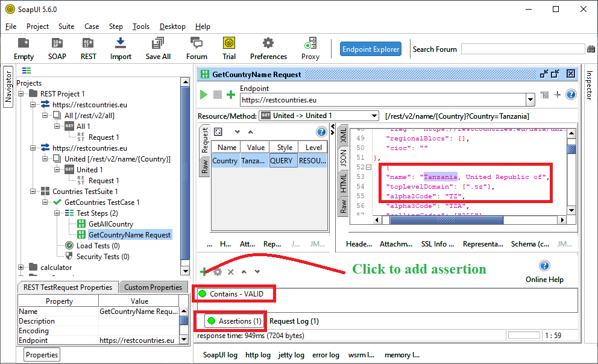Switch to the HTML response tab
598x364 pixels.
pos(343,183)
